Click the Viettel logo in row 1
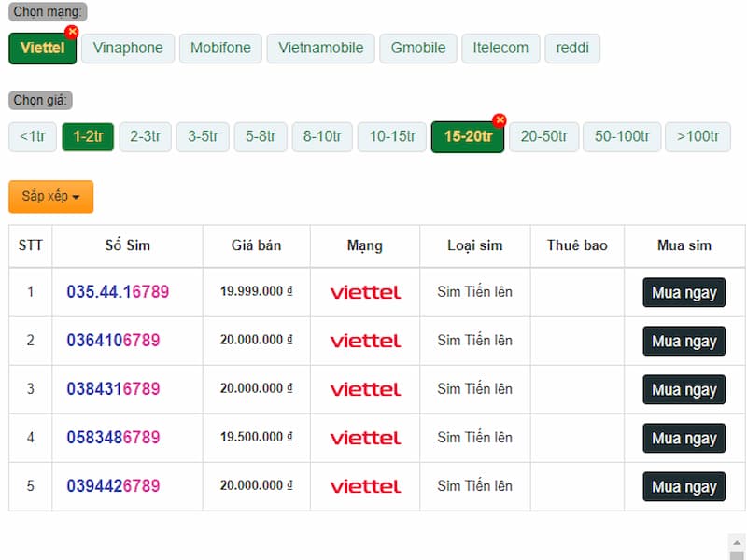This screenshot has height=560, width=747. pyautogui.click(x=365, y=292)
